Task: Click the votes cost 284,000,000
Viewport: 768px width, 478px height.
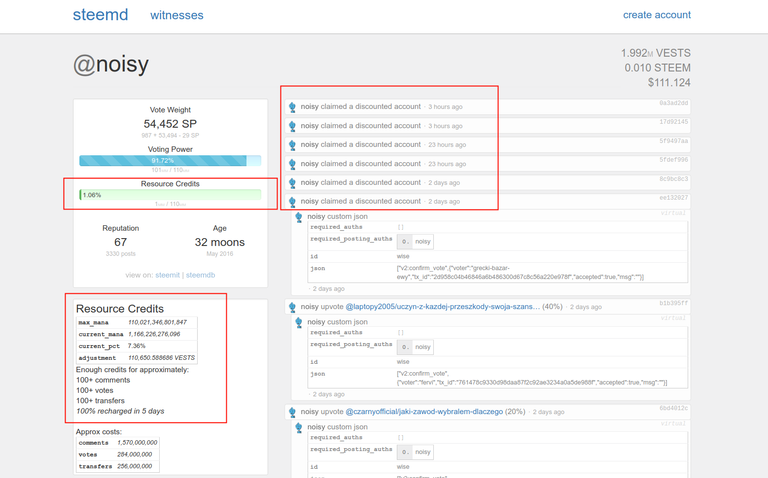Action: [x=135, y=454]
